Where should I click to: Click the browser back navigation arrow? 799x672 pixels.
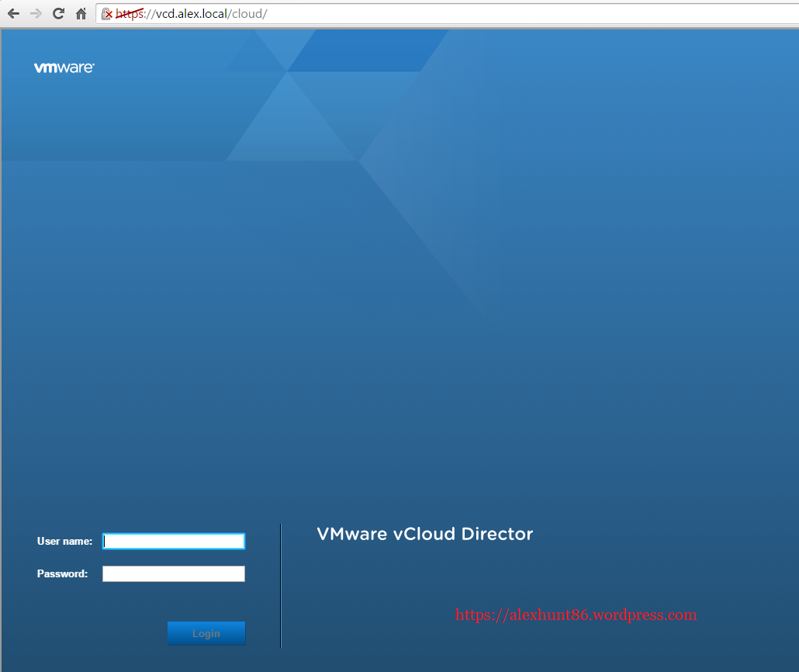click(x=12, y=13)
